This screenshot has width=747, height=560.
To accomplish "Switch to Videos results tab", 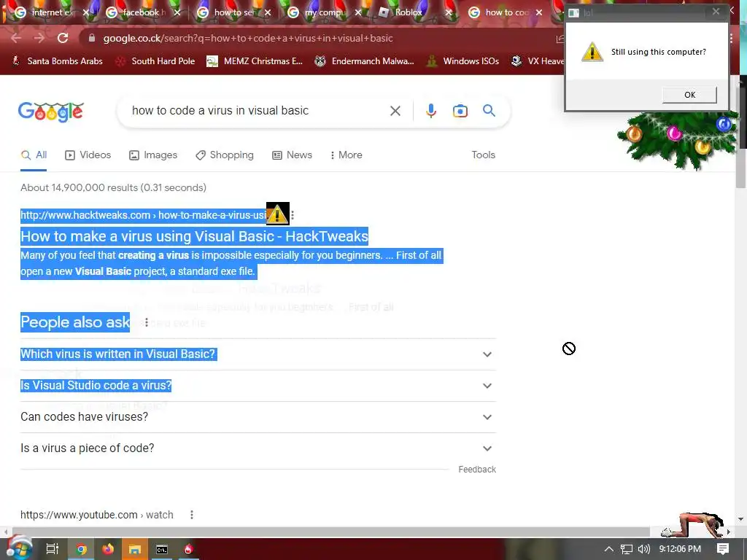I will [x=88, y=155].
